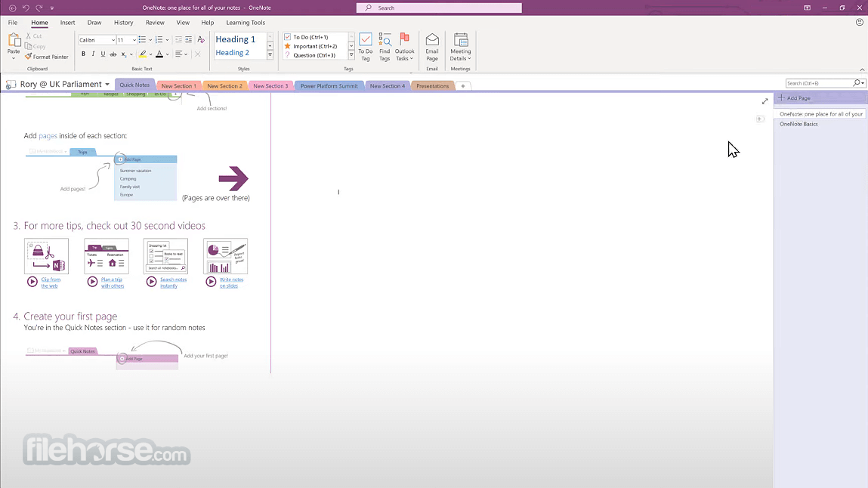Open the Review ribbon tab

(x=155, y=23)
